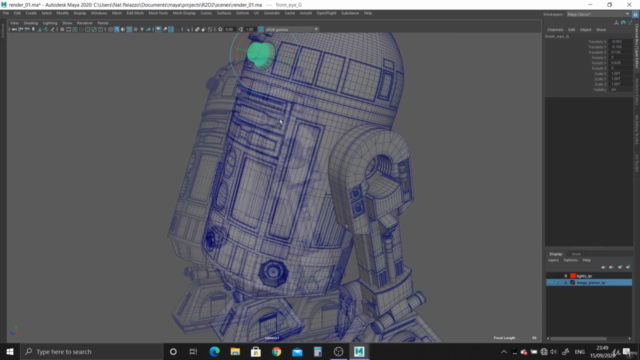Open Google Chrome from the taskbar
Screen dimensions: 640x360
[276, 351]
